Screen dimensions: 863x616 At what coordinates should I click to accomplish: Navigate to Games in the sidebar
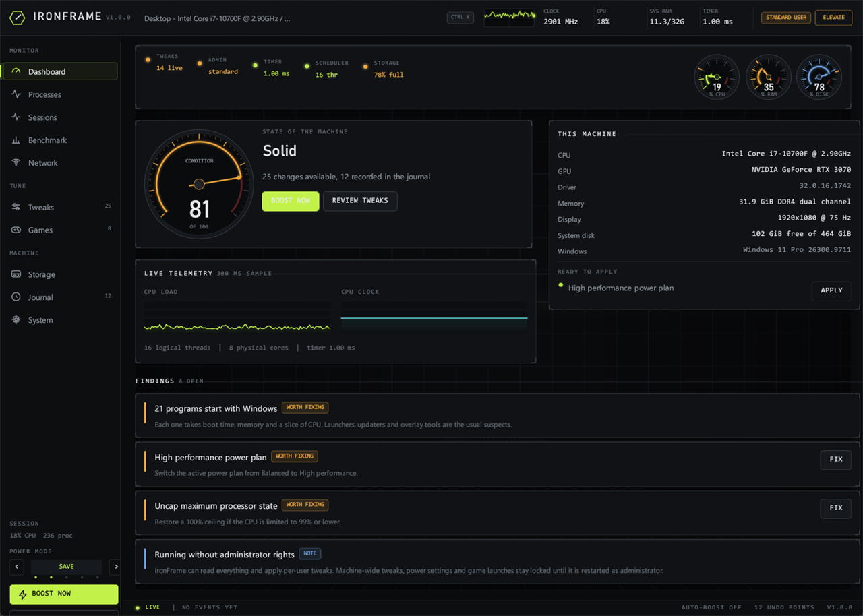point(61,230)
